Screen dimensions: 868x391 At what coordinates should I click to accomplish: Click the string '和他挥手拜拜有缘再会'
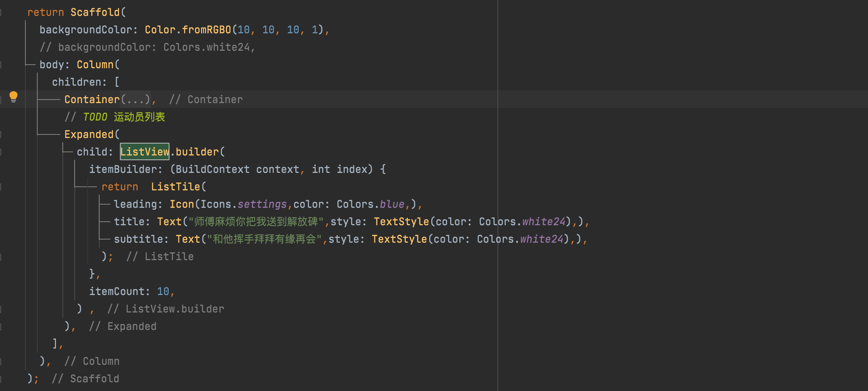pyautogui.click(x=264, y=239)
